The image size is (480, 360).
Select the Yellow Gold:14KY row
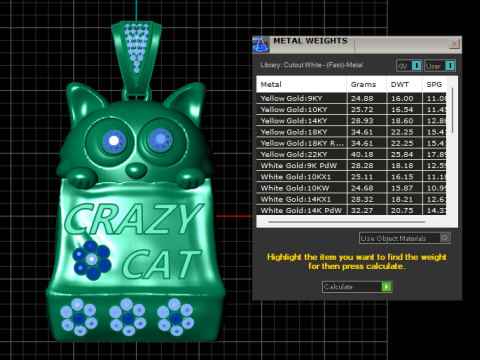coord(351,121)
